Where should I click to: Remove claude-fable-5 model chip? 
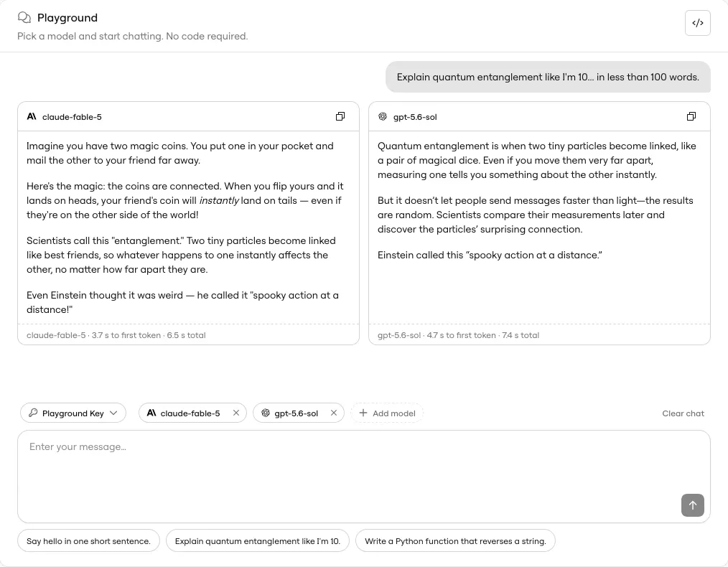pos(236,413)
